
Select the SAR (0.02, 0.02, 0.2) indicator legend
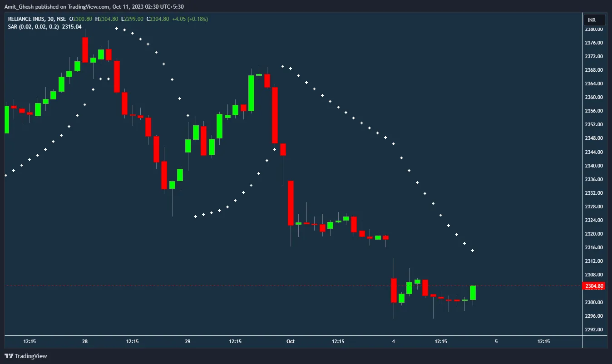click(33, 26)
